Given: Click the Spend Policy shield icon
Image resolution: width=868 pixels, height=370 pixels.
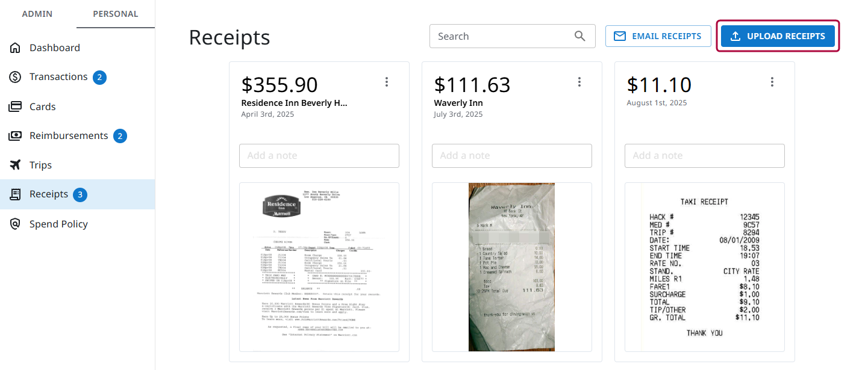Looking at the screenshot, I should pyautogui.click(x=15, y=224).
